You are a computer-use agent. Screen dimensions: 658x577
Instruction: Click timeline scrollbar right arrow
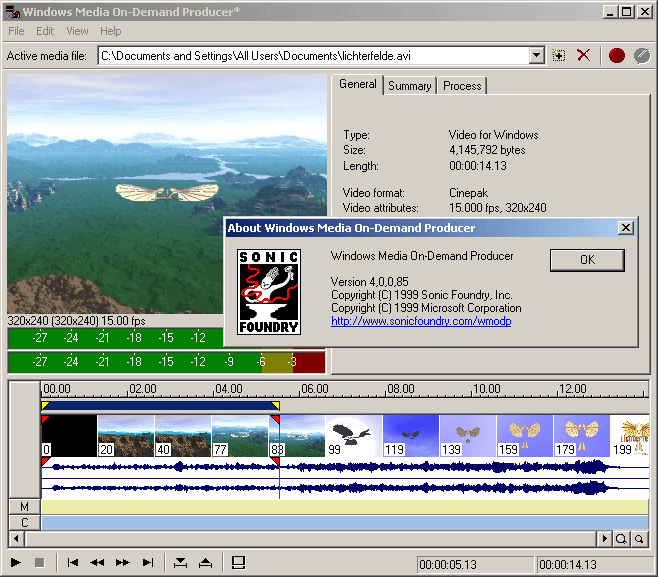point(604,538)
